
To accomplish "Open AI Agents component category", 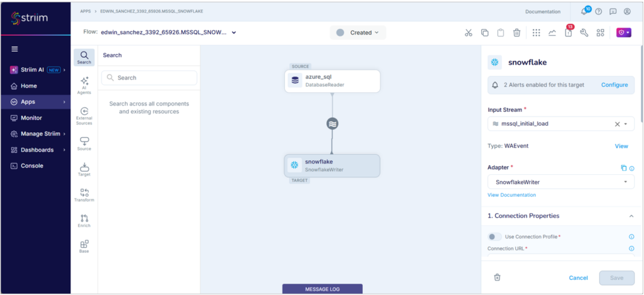I will click(84, 86).
